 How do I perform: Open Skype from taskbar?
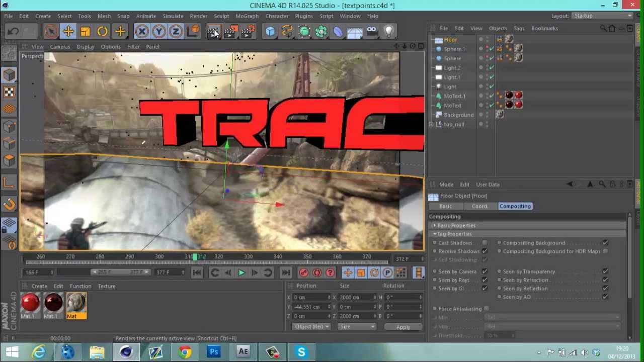(301, 352)
